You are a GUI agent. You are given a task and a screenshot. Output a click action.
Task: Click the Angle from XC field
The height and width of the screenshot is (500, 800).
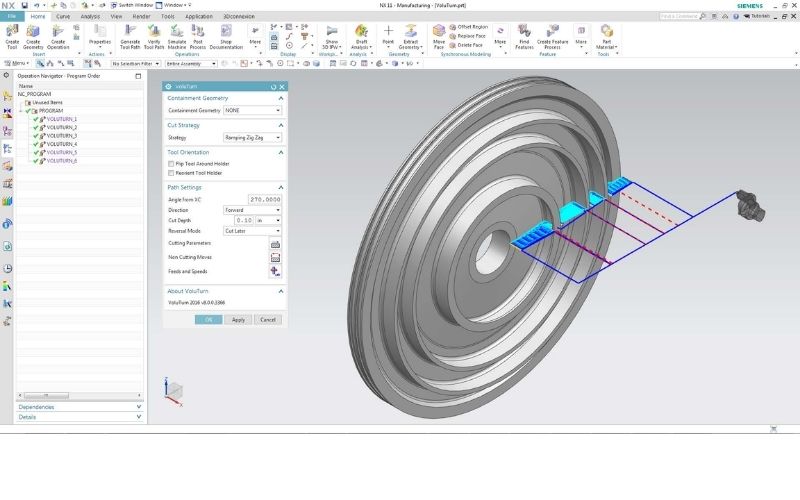(265, 199)
